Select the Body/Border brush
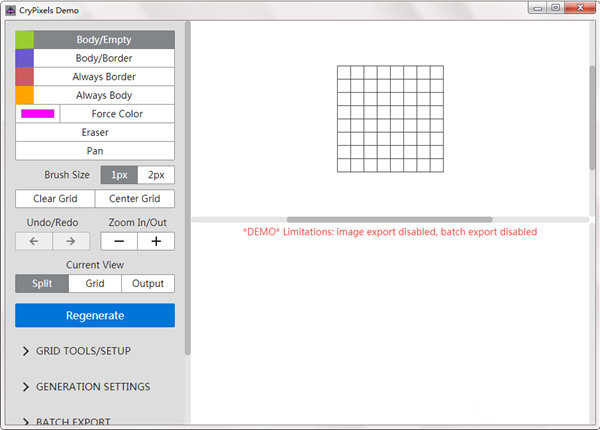600x430 pixels. pyautogui.click(x=104, y=58)
